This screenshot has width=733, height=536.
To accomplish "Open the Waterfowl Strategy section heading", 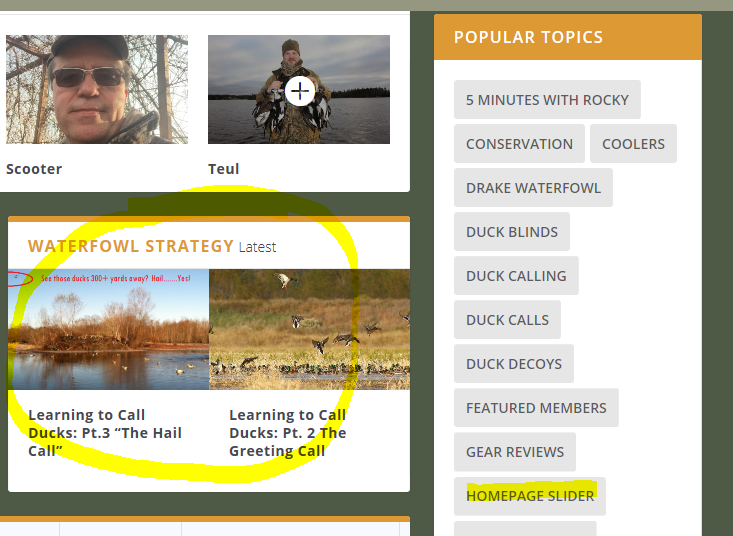I will (131, 246).
